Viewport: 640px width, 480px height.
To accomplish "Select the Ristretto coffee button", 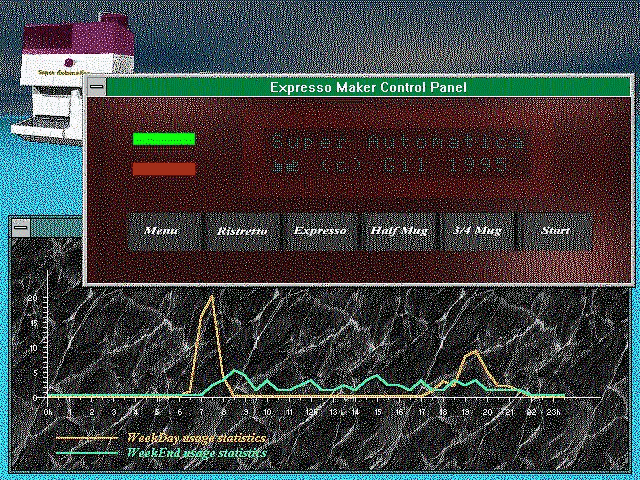I will click(242, 231).
